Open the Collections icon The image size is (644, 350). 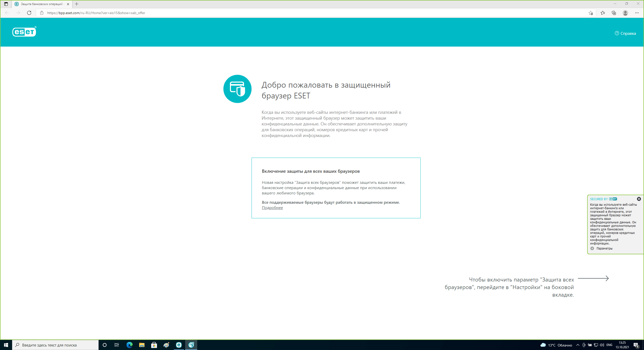coord(614,13)
